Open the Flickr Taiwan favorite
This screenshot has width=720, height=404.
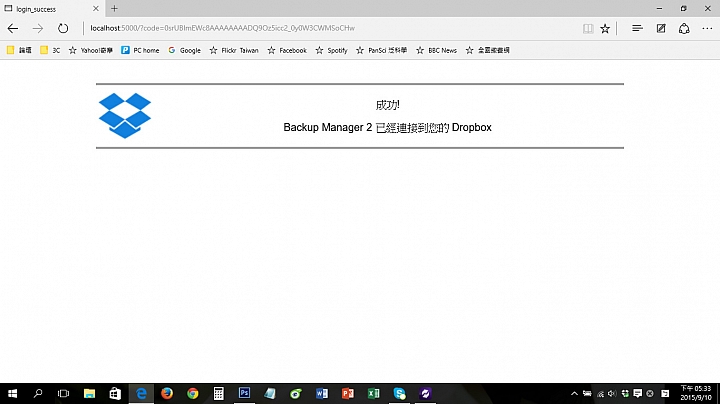click(234, 50)
